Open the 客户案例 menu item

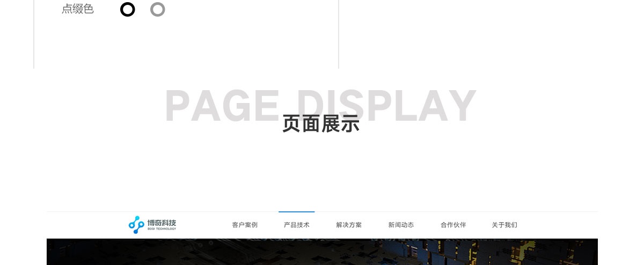245,225
